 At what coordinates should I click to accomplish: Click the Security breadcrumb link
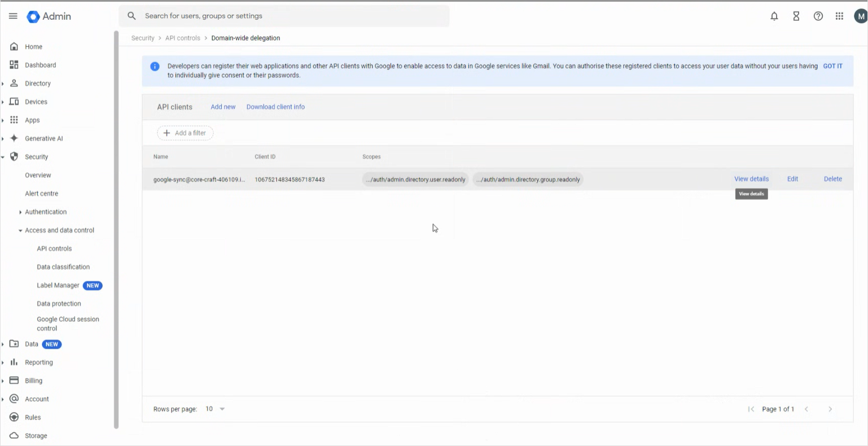tap(142, 38)
